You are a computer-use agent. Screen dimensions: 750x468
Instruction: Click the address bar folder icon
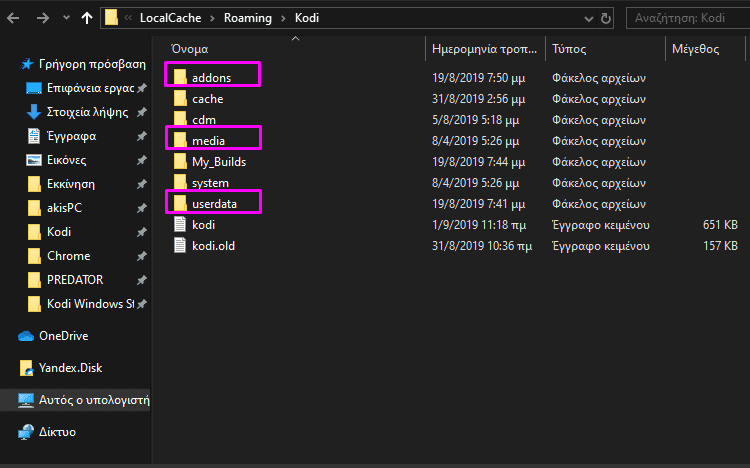pyautogui.click(x=111, y=18)
